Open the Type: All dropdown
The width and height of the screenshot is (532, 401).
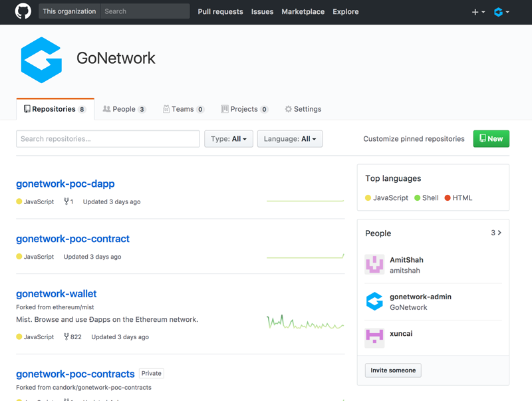(x=229, y=139)
